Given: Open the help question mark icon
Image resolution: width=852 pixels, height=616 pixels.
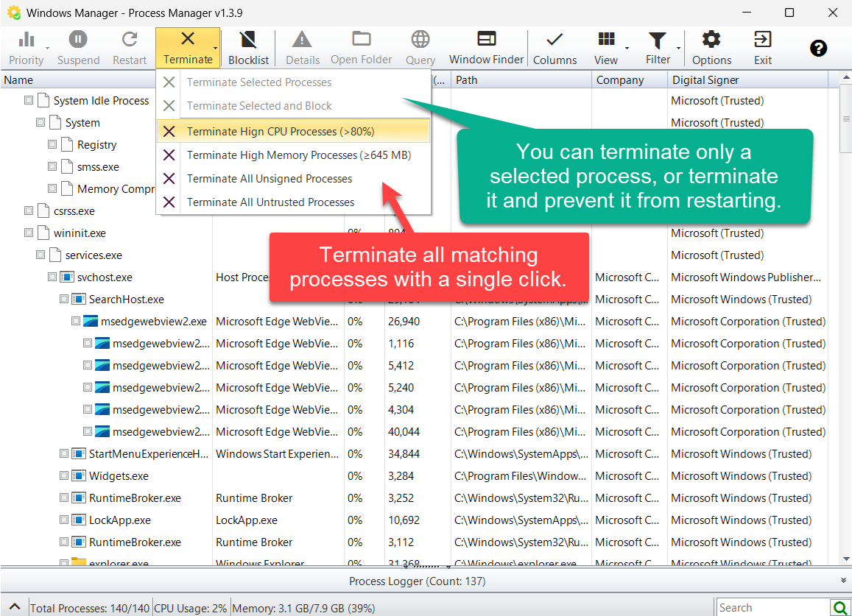Looking at the screenshot, I should point(818,49).
